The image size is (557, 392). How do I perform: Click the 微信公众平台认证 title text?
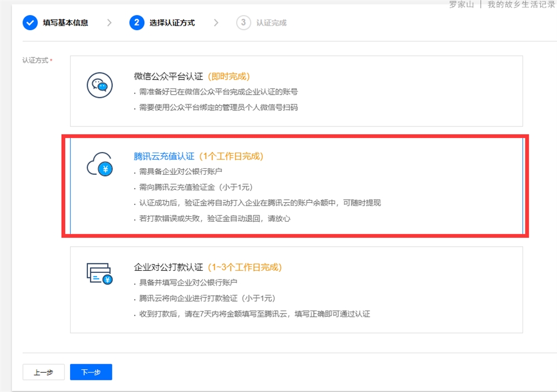click(168, 76)
